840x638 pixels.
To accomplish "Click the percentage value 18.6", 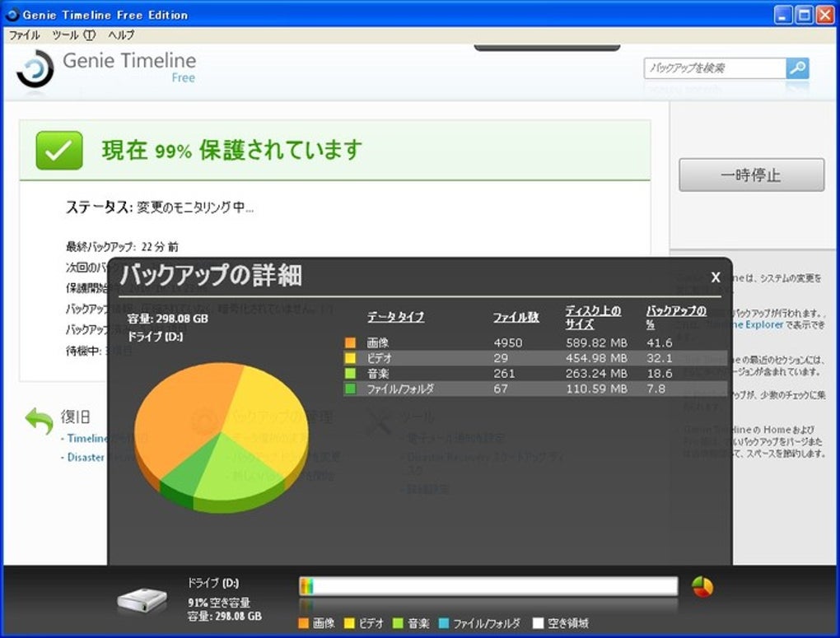I will pos(660,374).
